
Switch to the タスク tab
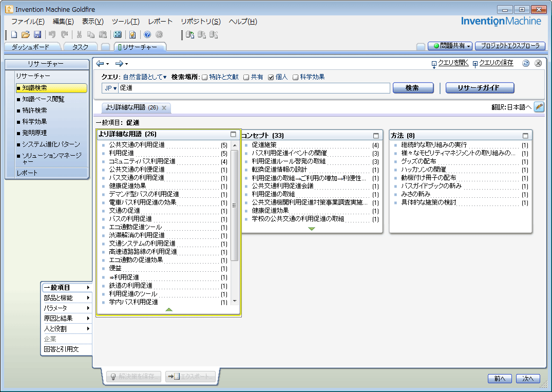click(x=80, y=47)
